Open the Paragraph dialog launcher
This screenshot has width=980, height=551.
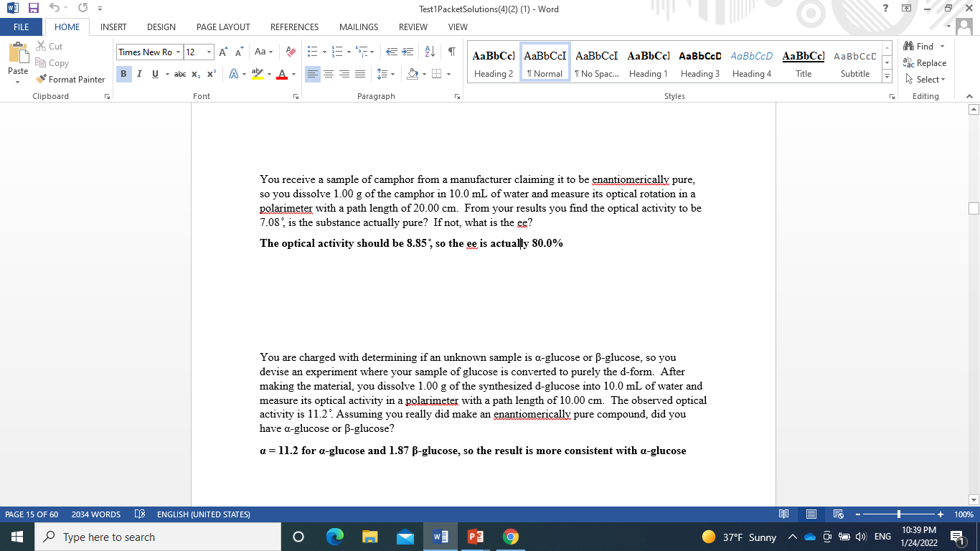click(457, 96)
